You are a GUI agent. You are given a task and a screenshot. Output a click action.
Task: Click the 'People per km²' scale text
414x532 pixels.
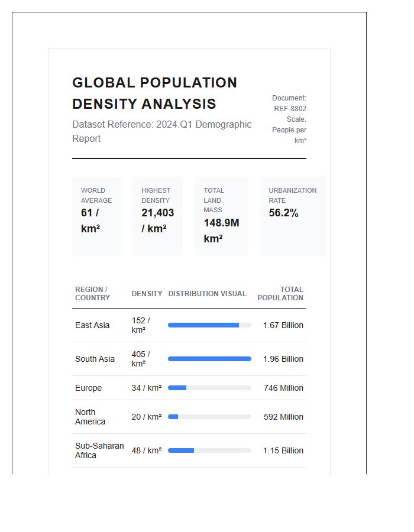point(289,135)
